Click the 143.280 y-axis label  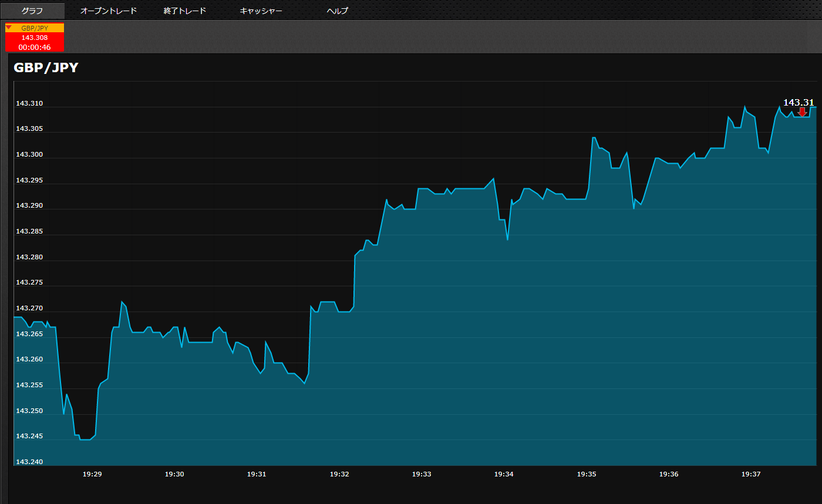tap(29, 257)
